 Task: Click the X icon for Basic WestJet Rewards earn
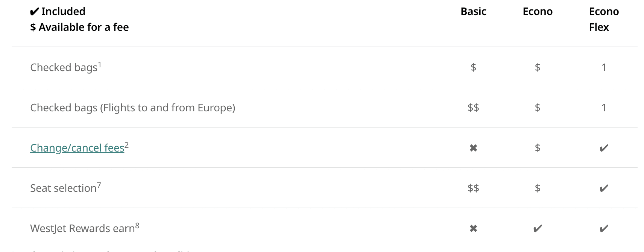click(473, 229)
